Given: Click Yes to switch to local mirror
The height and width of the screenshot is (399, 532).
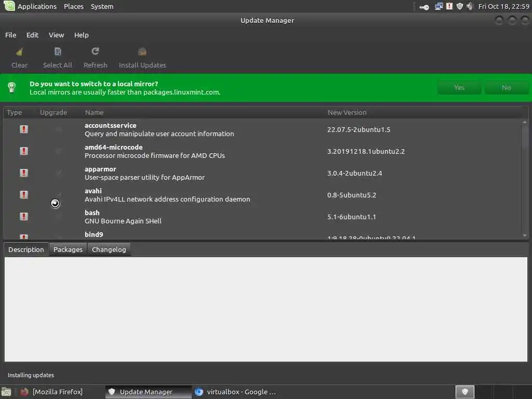Looking at the screenshot, I should point(459,87).
